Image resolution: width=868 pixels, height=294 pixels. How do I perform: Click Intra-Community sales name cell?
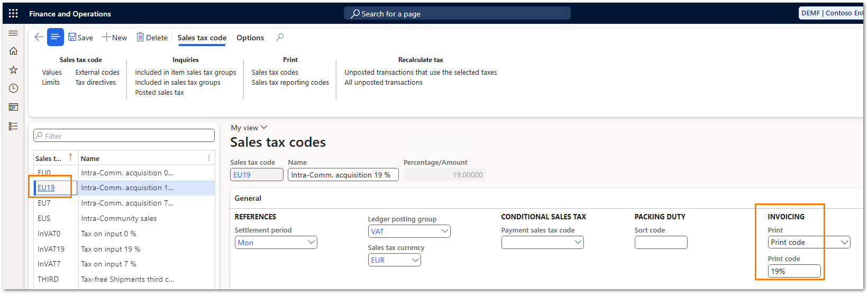119,218
